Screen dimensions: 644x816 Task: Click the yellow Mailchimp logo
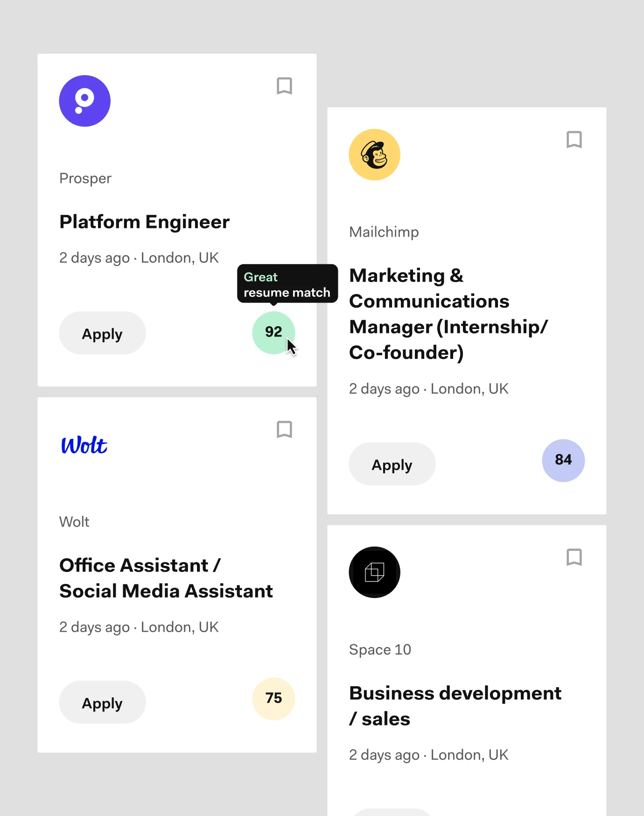click(x=374, y=155)
